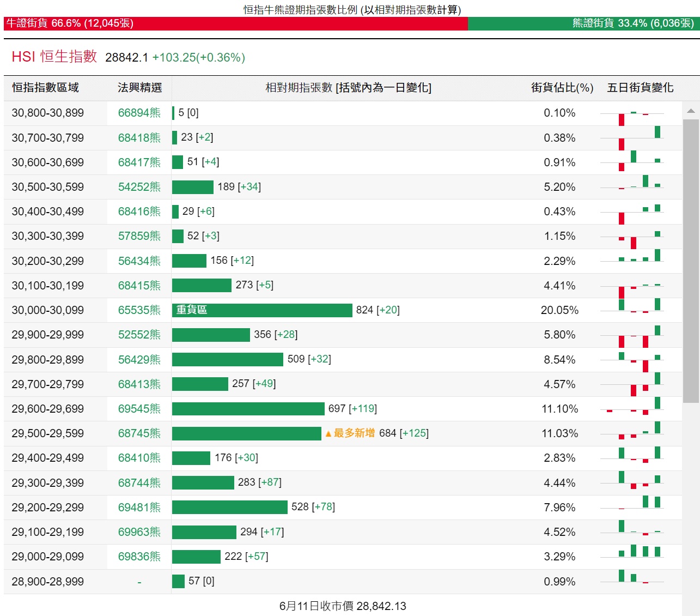Click the 法興精選 column header
The height and width of the screenshot is (616, 700).
click(139, 88)
